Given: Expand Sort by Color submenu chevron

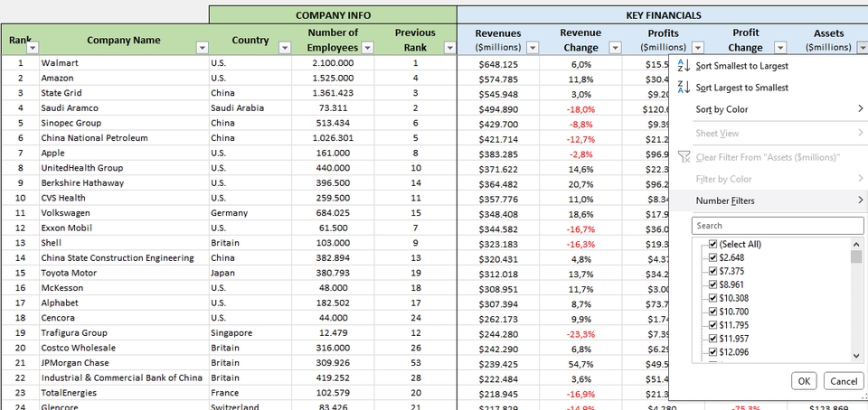Looking at the screenshot, I should (860, 109).
